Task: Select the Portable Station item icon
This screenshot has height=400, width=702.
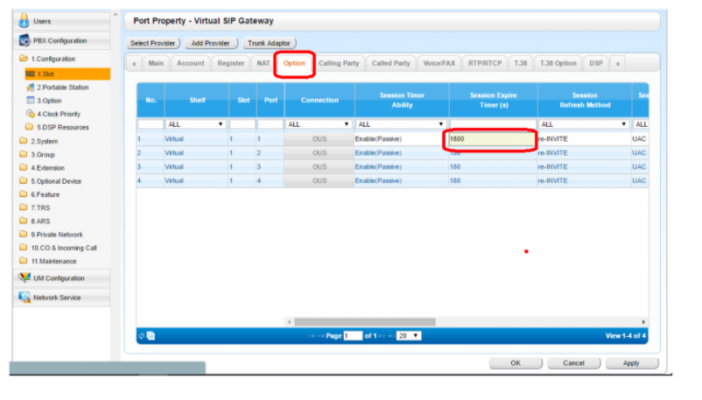Action: point(30,88)
